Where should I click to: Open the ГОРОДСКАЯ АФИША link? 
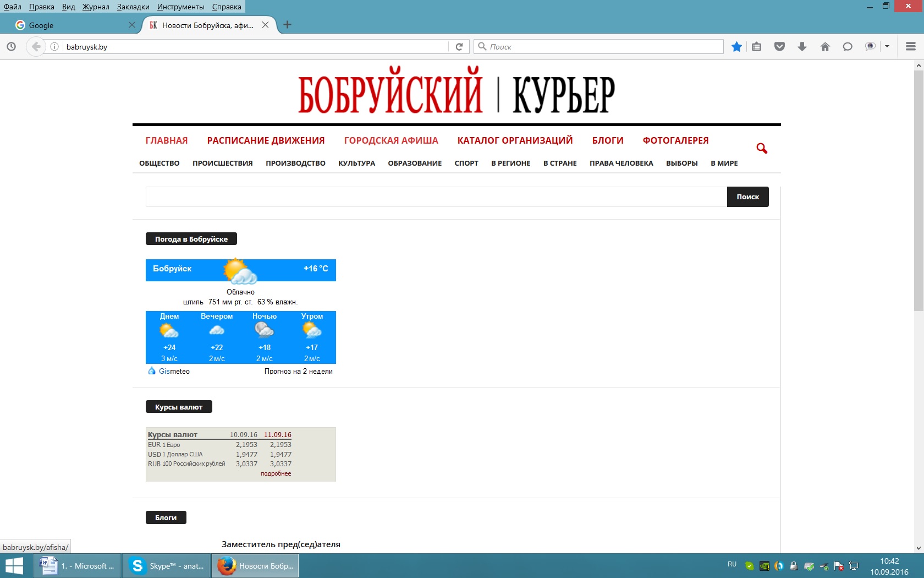(x=391, y=140)
